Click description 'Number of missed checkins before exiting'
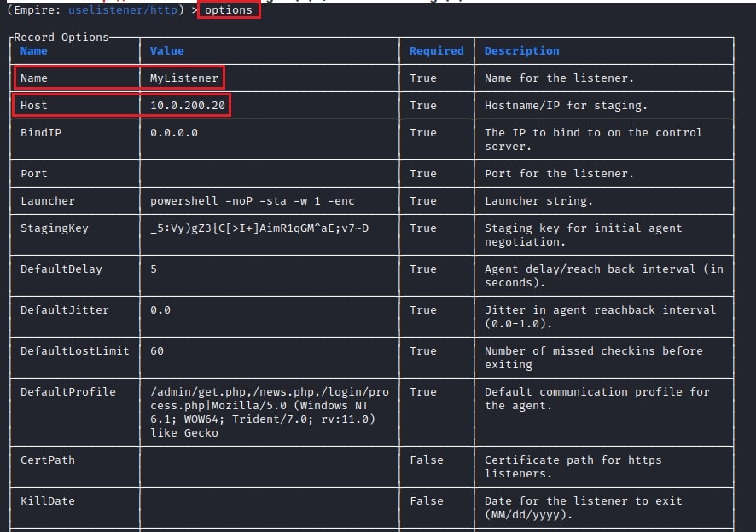 click(594, 357)
